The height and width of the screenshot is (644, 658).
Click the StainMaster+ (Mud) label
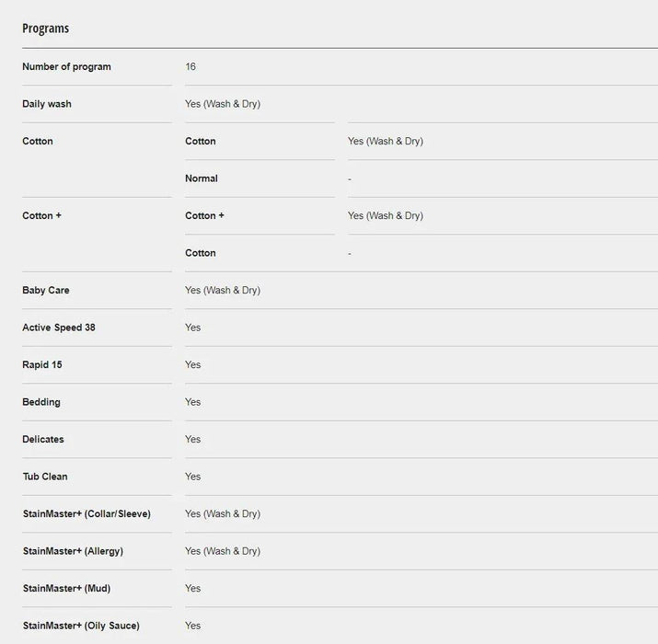point(66,589)
